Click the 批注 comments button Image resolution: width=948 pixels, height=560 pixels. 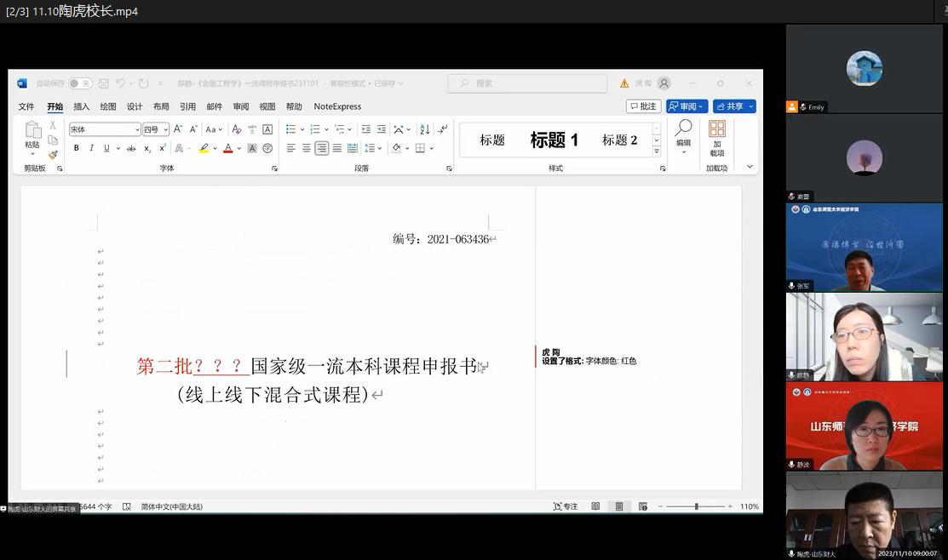643,106
